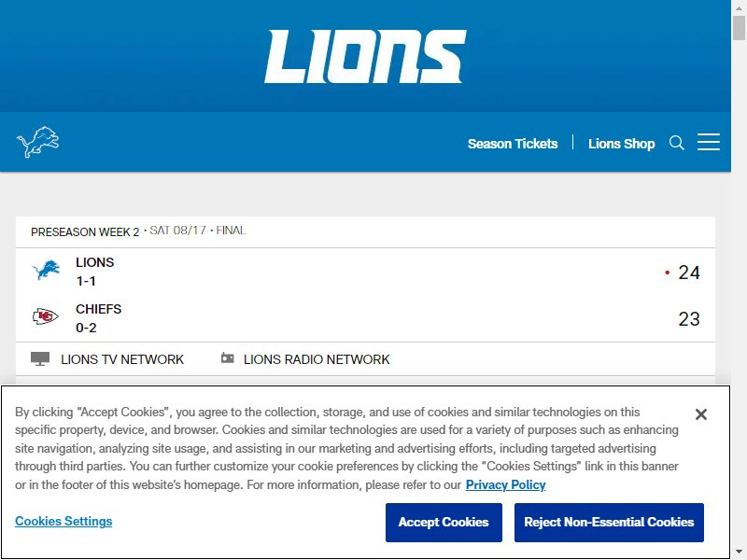
Task: Click the Chiefs arrowhead logo
Action: 45,316
